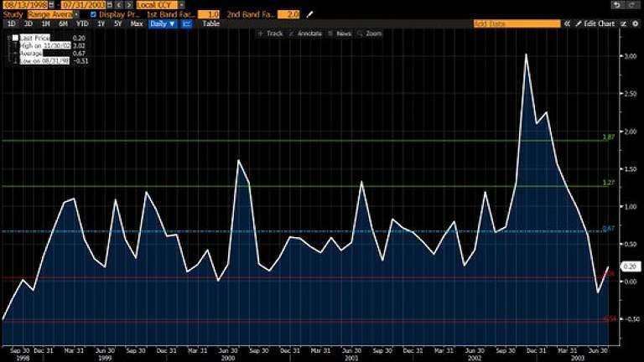Click the 2nd Band Factor value 2.0
Viewport: 644px width, 362px height.
click(288, 14)
